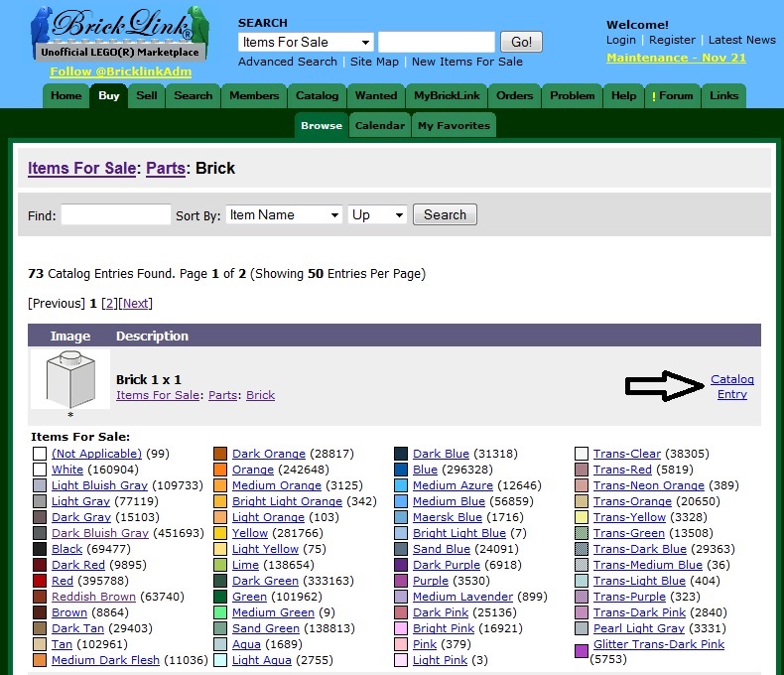Open New Items For Sale link
This screenshot has height=675, width=784.
pos(467,62)
